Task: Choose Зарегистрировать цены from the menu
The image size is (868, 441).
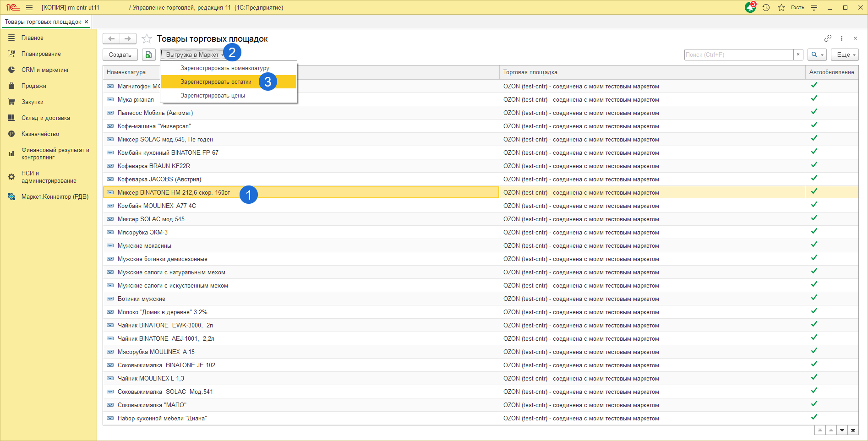Action: [213, 96]
